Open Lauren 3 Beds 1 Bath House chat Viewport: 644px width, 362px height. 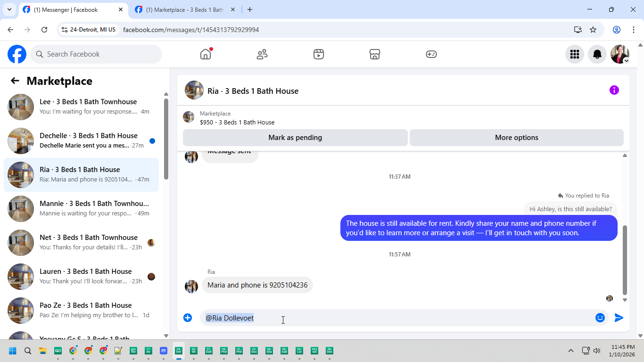(81, 277)
